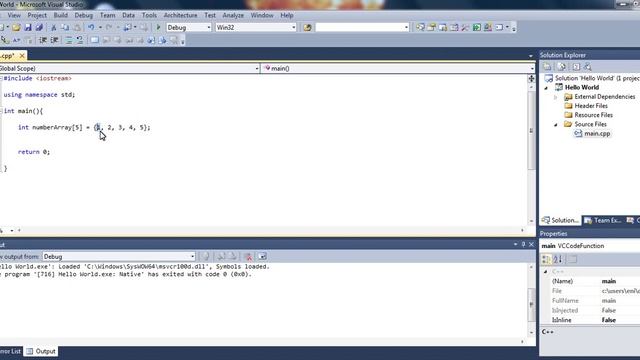640x360 pixels.
Task: Click the Decrease Indent icon
Action: tap(42, 40)
